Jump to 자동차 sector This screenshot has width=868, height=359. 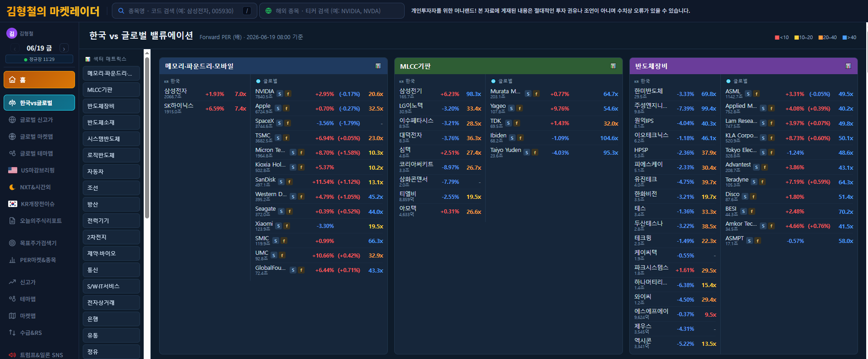[111, 172]
